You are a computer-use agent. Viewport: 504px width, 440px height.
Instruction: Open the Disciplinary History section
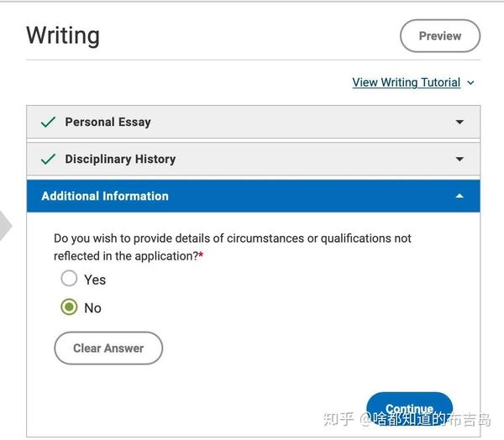click(x=120, y=159)
